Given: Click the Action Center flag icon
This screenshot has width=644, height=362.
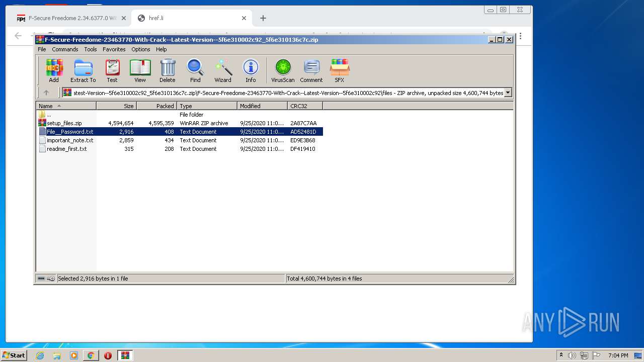Looking at the screenshot, I should [x=596, y=355].
